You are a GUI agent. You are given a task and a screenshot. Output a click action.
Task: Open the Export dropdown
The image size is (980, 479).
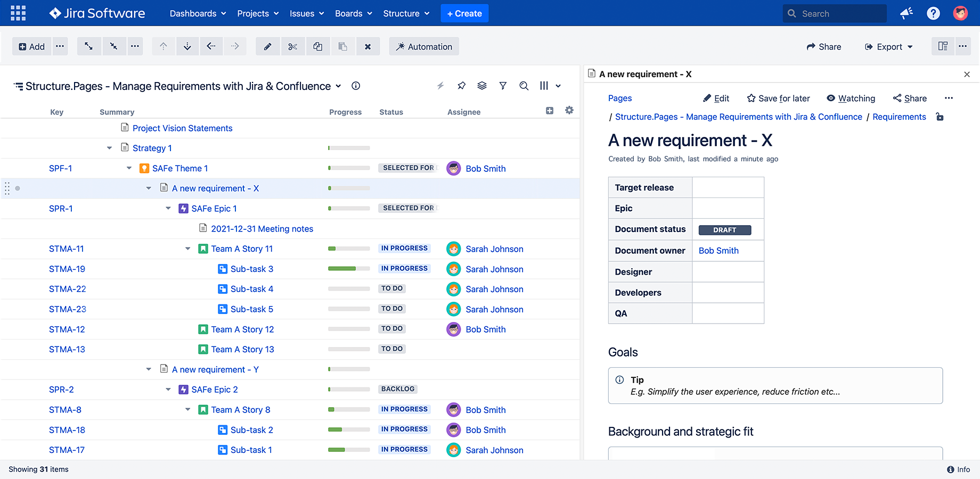click(888, 47)
